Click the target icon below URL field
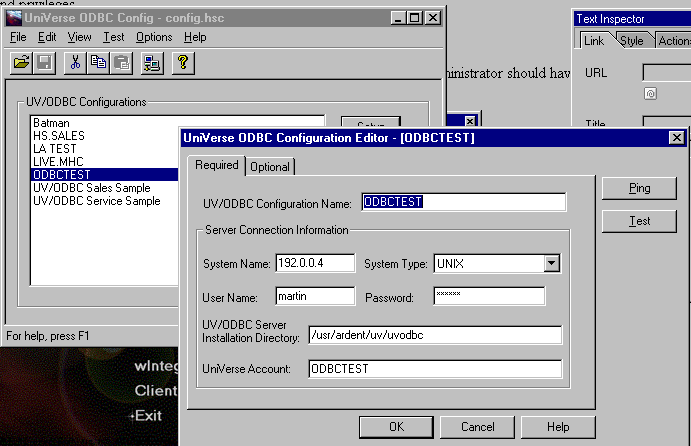691x446 pixels. point(650,93)
